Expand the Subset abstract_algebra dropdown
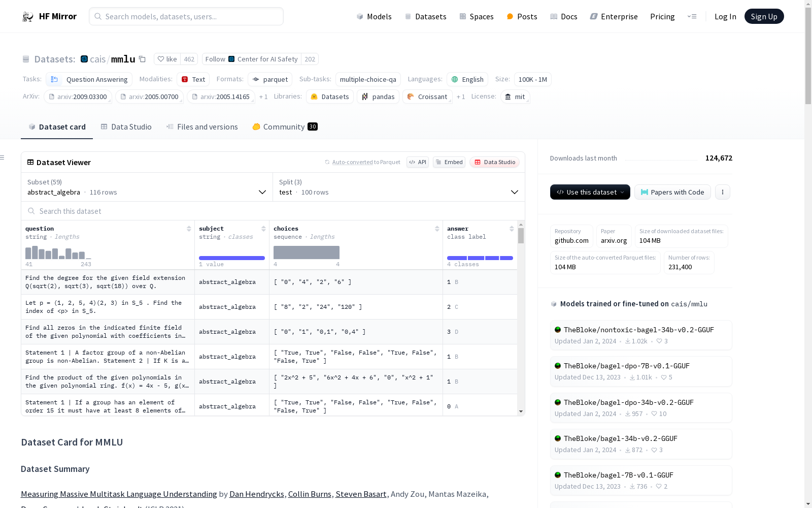The image size is (812, 508). [147, 187]
